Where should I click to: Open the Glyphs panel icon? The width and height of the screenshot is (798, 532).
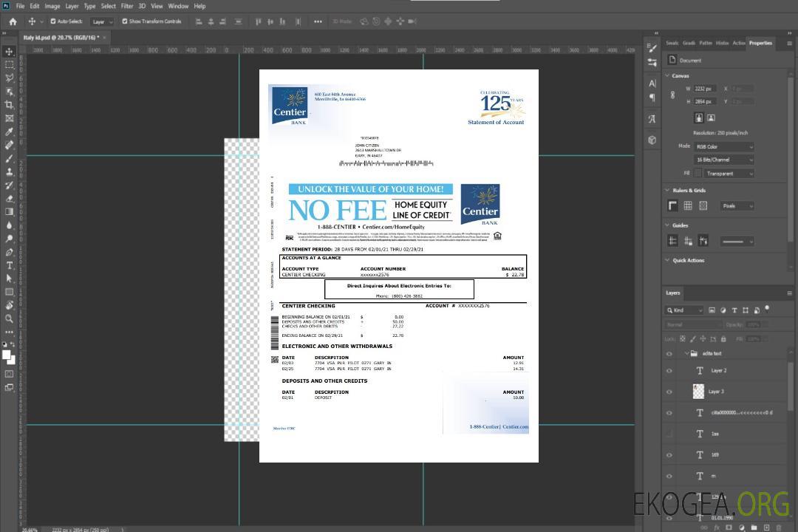652,119
